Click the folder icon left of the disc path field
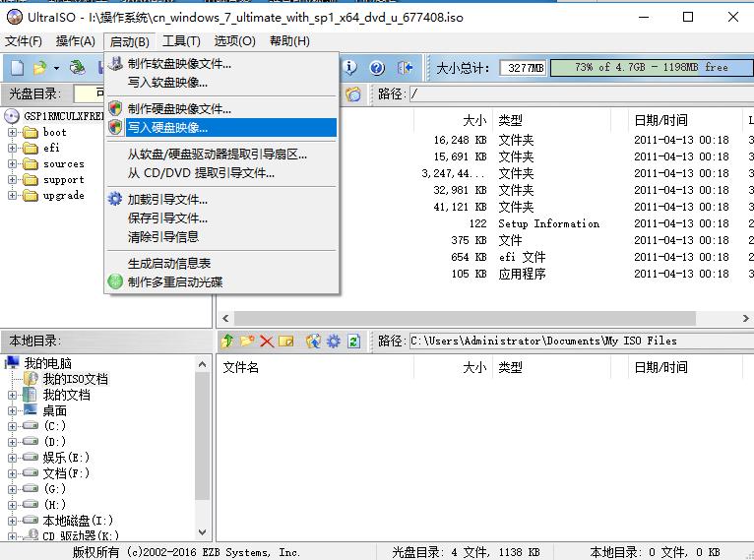The height and width of the screenshot is (560, 754). click(353, 94)
